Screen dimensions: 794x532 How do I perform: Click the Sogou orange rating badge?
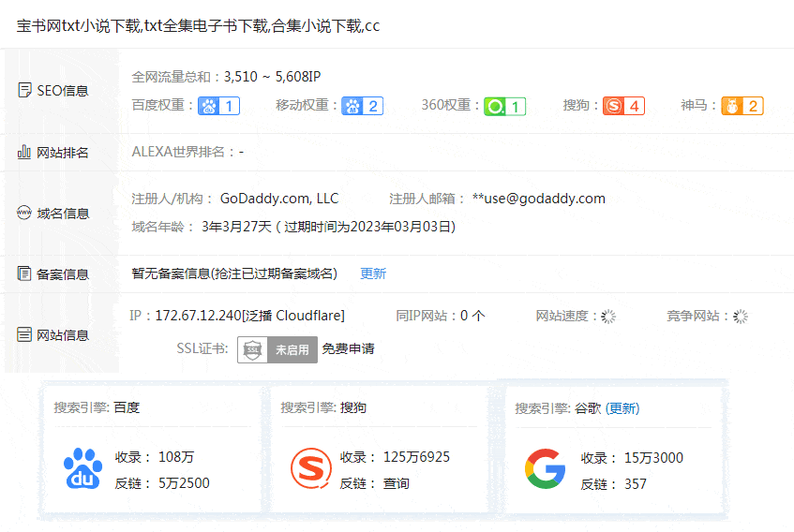[623, 106]
